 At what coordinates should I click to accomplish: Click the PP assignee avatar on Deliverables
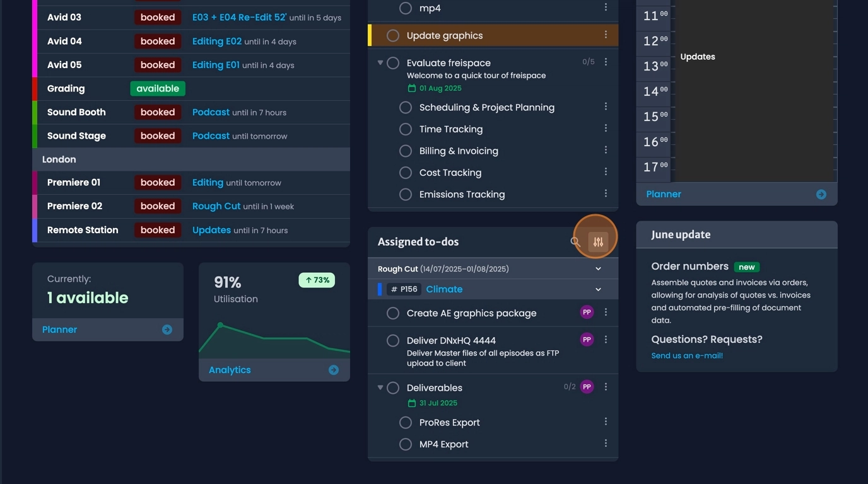(587, 387)
